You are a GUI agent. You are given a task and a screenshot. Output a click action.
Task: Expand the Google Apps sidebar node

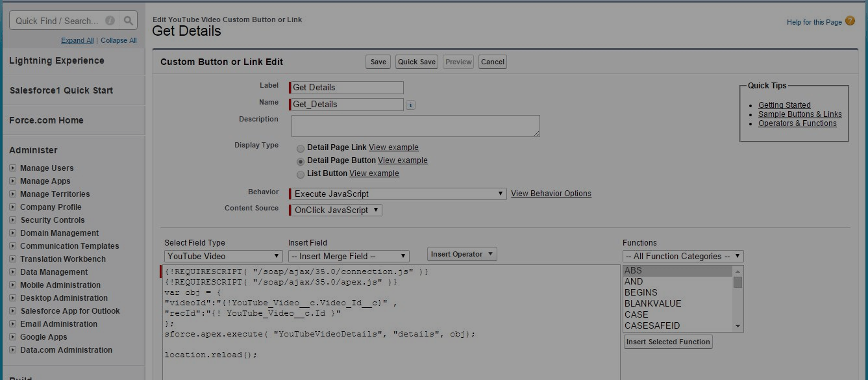point(13,337)
